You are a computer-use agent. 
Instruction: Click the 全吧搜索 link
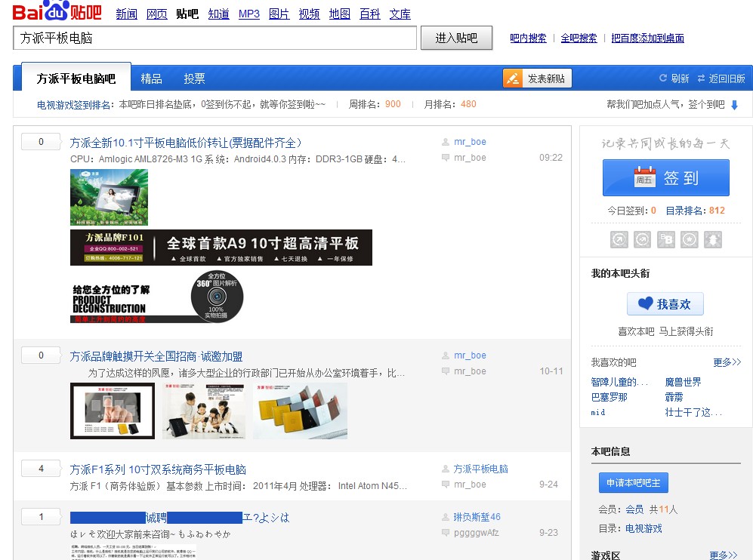point(579,38)
